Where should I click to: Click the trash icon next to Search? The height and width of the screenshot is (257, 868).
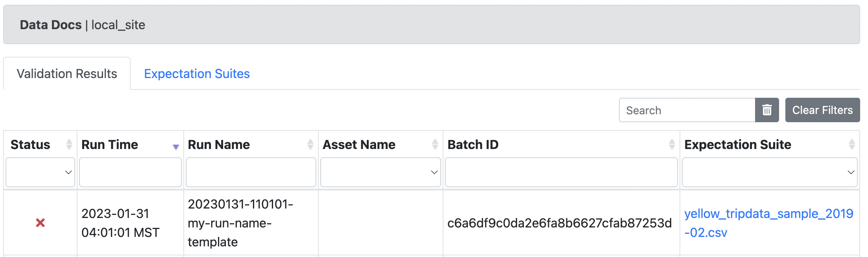tap(767, 110)
